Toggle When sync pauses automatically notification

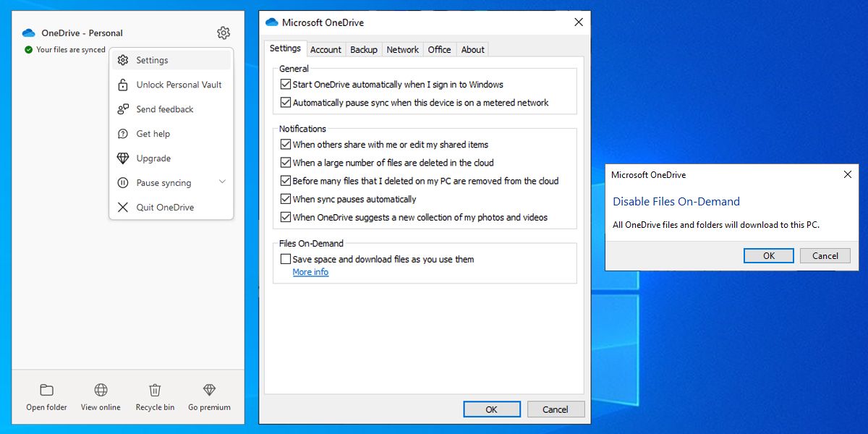(x=286, y=199)
